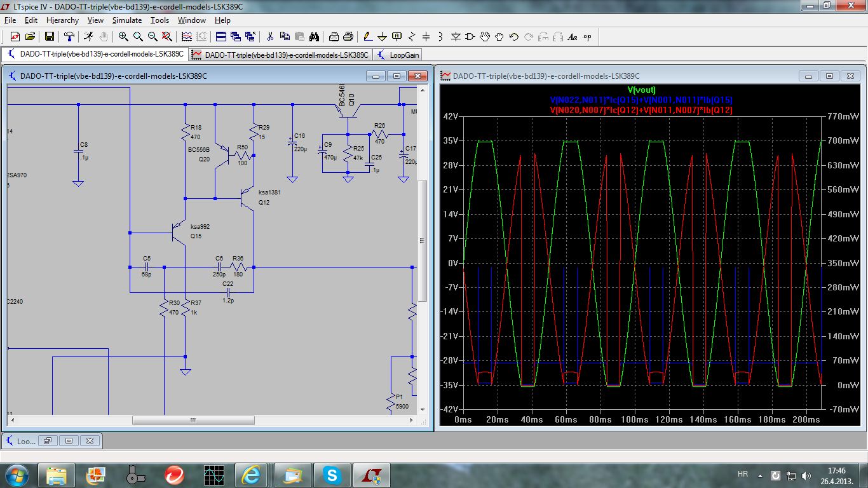The width and height of the screenshot is (868, 488).
Task: Open the Tools menu
Action: [x=159, y=20]
